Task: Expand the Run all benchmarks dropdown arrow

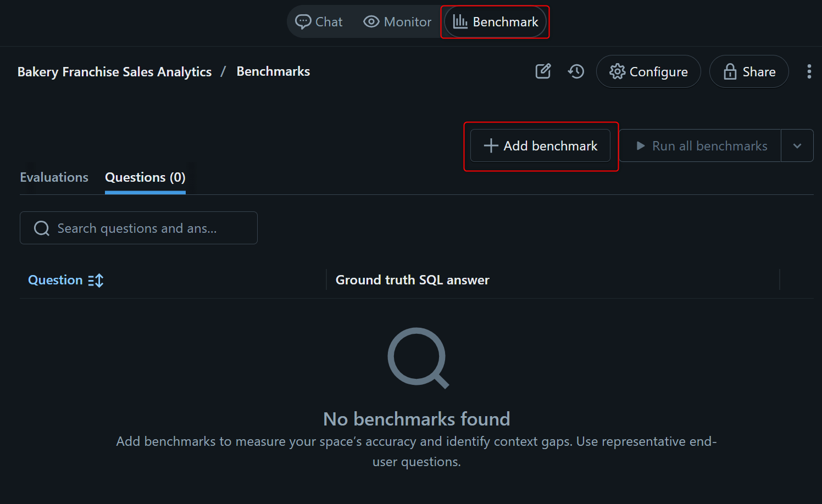Action: pos(797,146)
